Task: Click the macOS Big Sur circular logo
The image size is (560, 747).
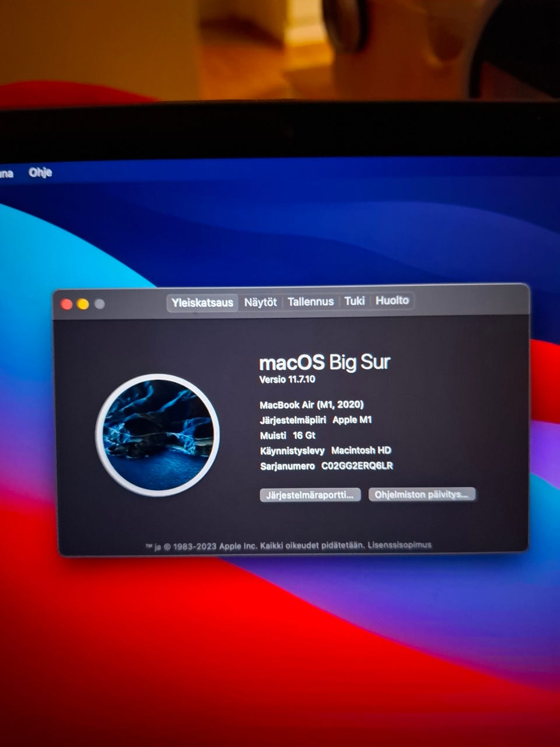Action: click(x=157, y=435)
